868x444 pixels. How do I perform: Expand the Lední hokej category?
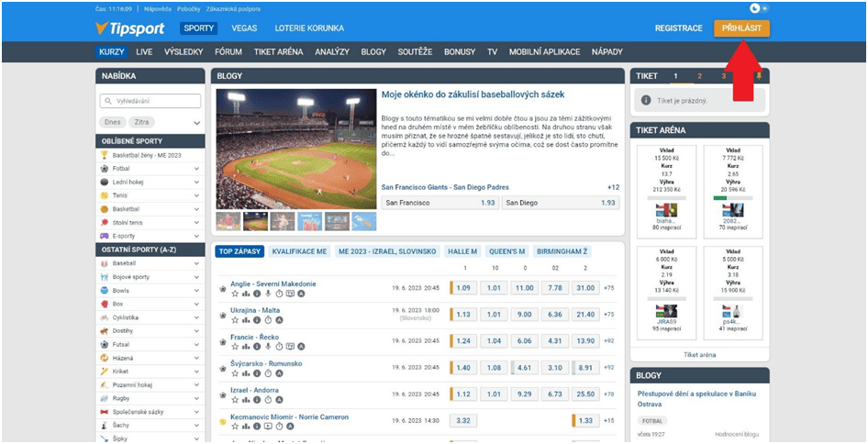tap(196, 183)
